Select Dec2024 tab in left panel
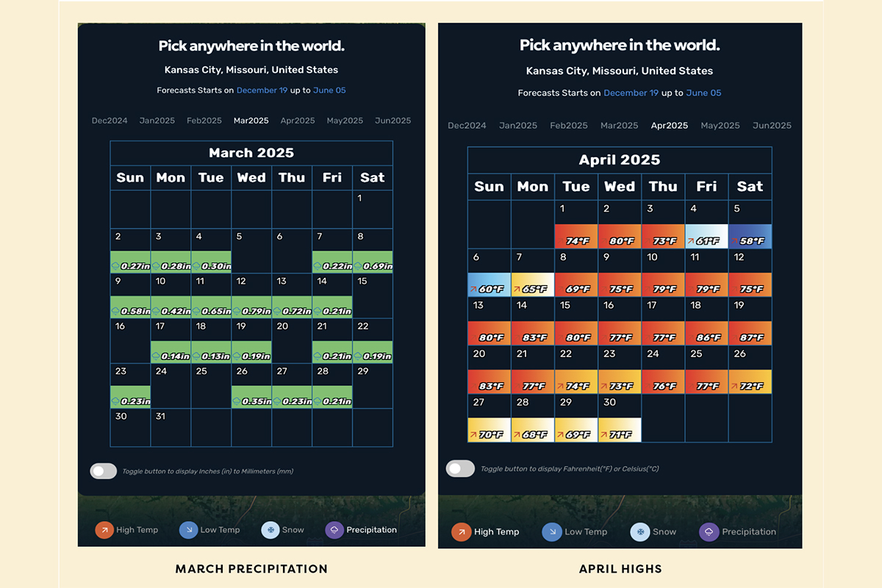The image size is (882, 588). click(x=110, y=121)
